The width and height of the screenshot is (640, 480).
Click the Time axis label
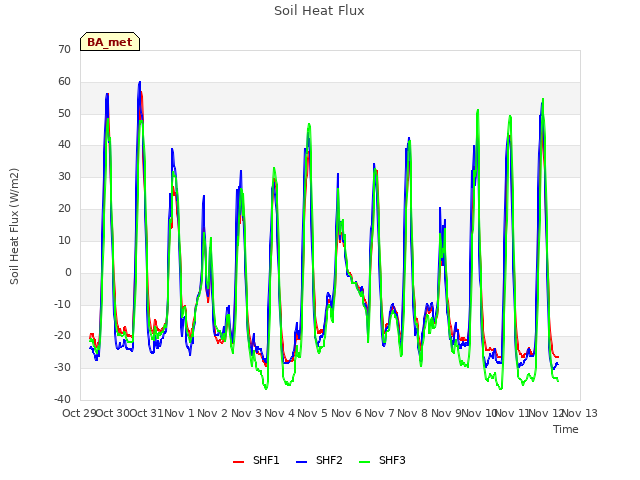pos(566,429)
